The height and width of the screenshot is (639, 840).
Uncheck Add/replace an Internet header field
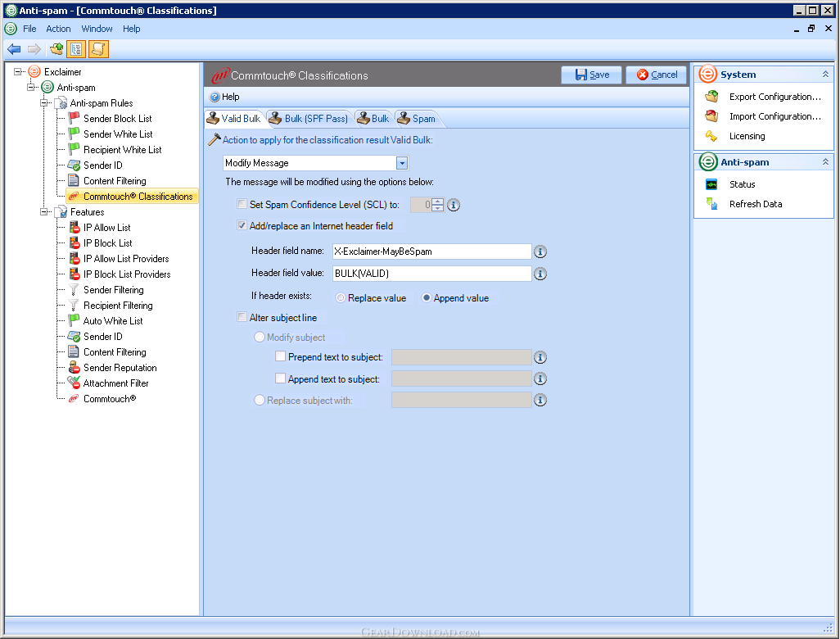[242, 225]
